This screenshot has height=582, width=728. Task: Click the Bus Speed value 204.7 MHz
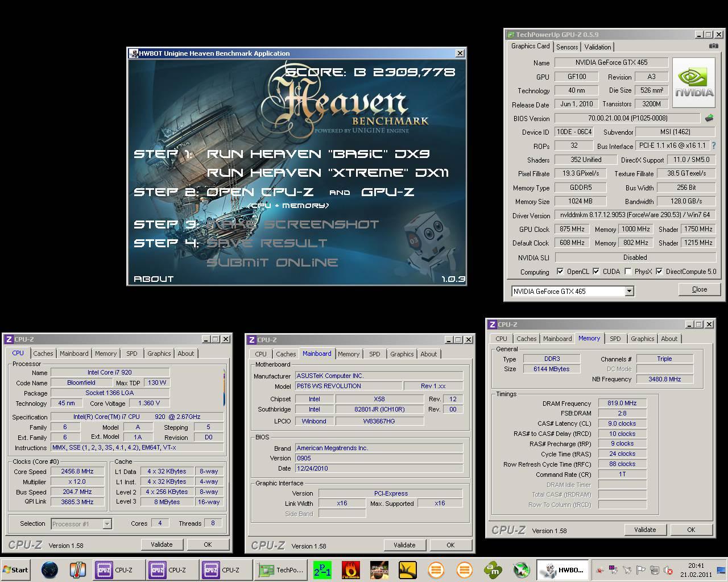tap(77, 492)
